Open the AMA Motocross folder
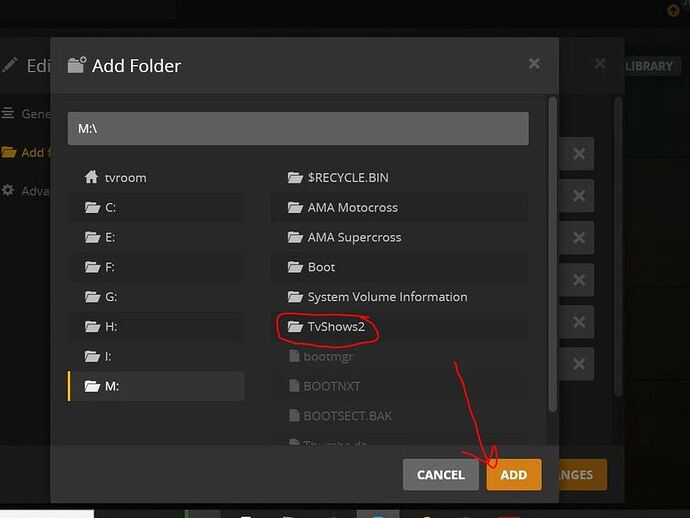The image size is (690, 518). pos(400,207)
